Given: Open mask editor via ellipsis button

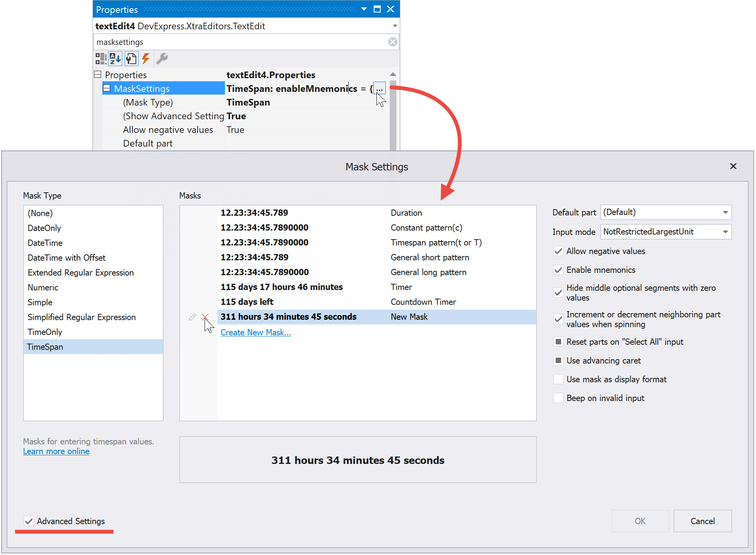Looking at the screenshot, I should click(x=379, y=89).
